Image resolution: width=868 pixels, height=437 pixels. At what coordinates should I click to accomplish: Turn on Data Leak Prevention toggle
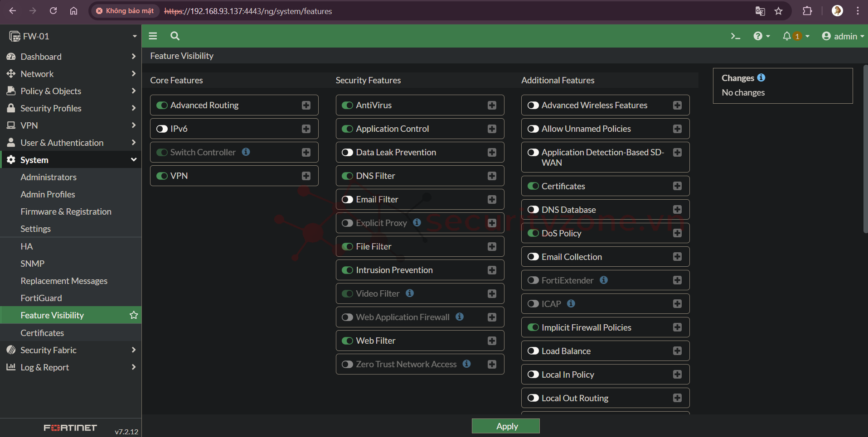click(347, 153)
